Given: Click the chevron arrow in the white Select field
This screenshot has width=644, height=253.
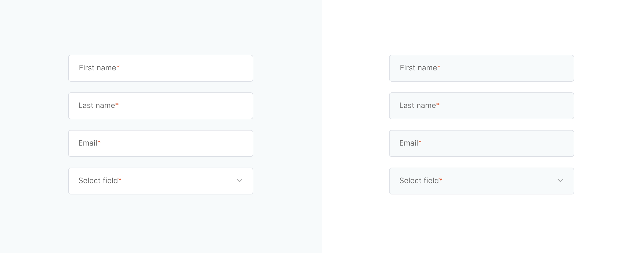Looking at the screenshot, I should (239, 181).
